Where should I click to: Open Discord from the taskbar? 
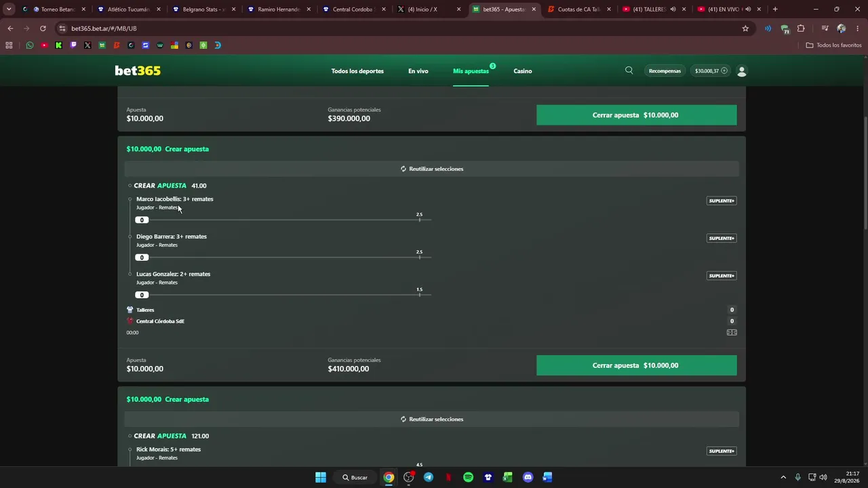click(528, 477)
